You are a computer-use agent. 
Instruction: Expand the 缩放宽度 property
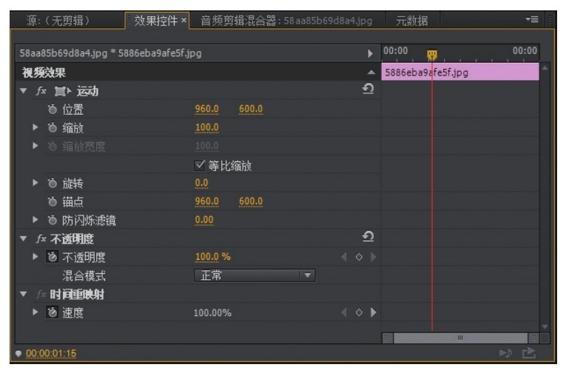pos(35,146)
